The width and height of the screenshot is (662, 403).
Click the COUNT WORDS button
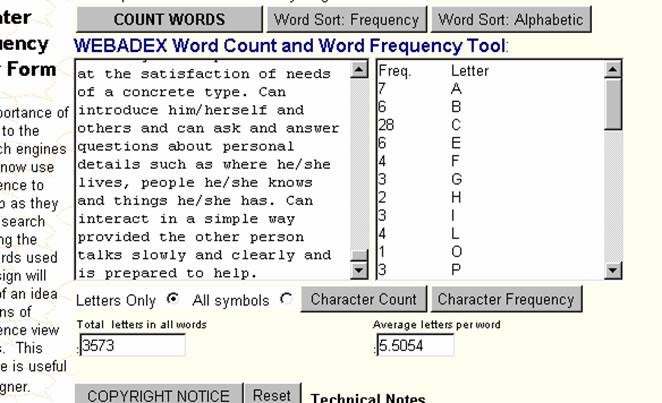(x=169, y=19)
